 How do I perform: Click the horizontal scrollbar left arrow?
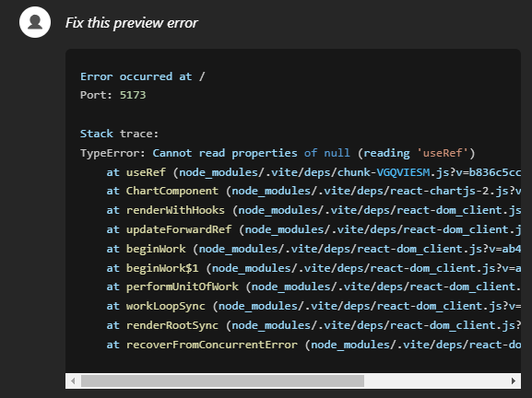click(73, 381)
